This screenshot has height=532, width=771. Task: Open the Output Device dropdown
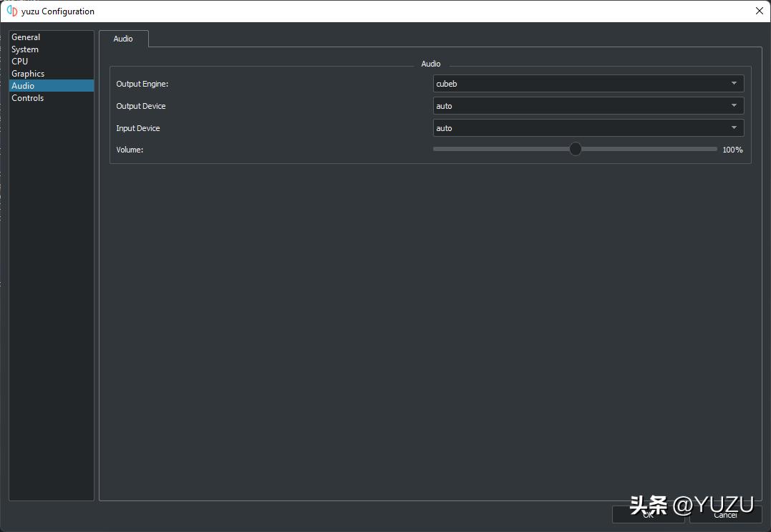(x=588, y=106)
